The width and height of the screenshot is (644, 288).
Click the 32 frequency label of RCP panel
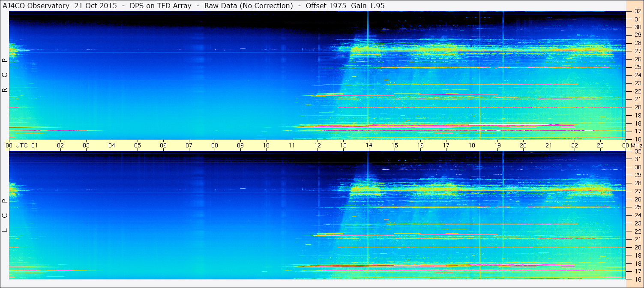tap(638, 12)
